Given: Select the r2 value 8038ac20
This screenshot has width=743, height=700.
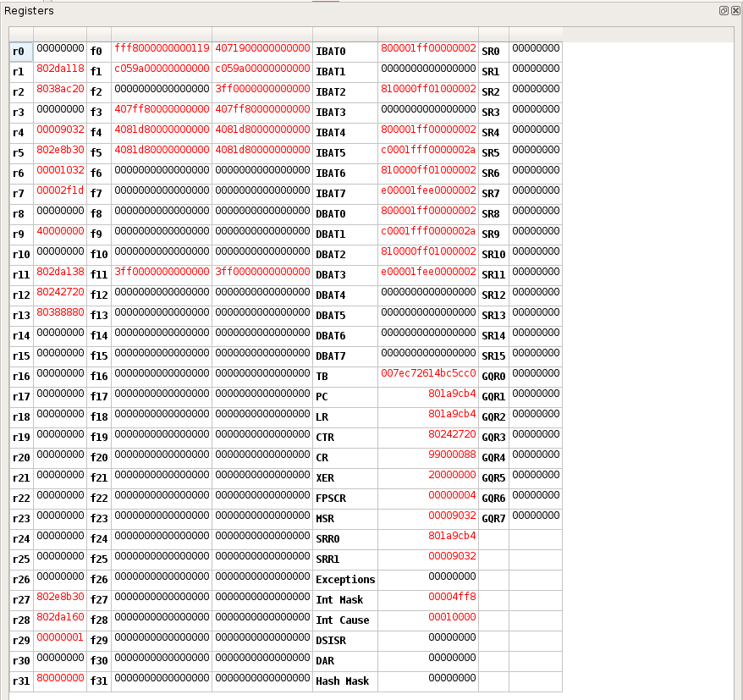Looking at the screenshot, I should click(x=60, y=89).
